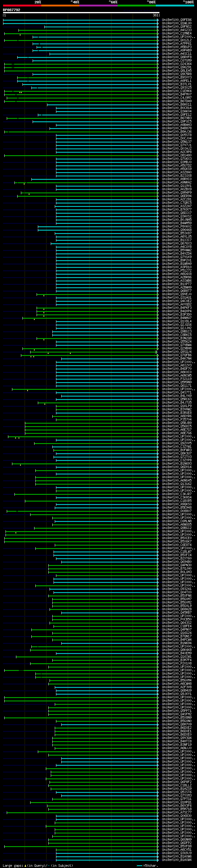The height and width of the screenshot is (868, 197).
Task: Click the green ~80% identity color segment
Action: (137, 6)
